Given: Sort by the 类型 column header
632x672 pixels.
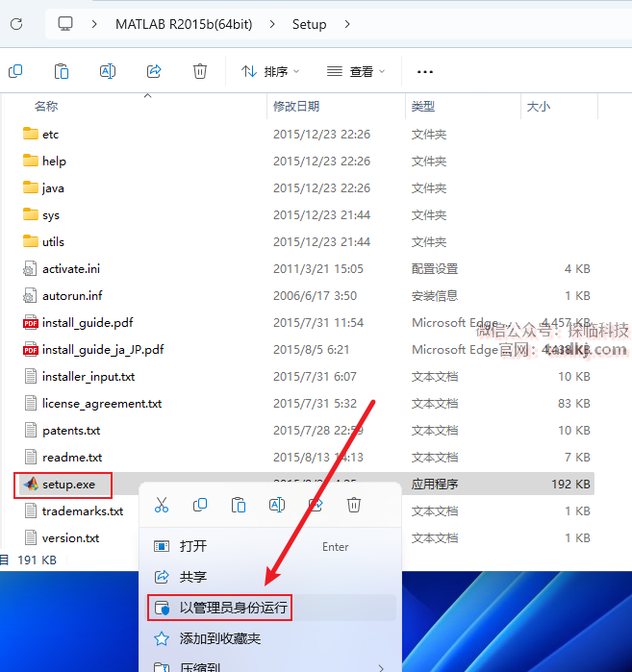Looking at the screenshot, I should click(x=423, y=106).
